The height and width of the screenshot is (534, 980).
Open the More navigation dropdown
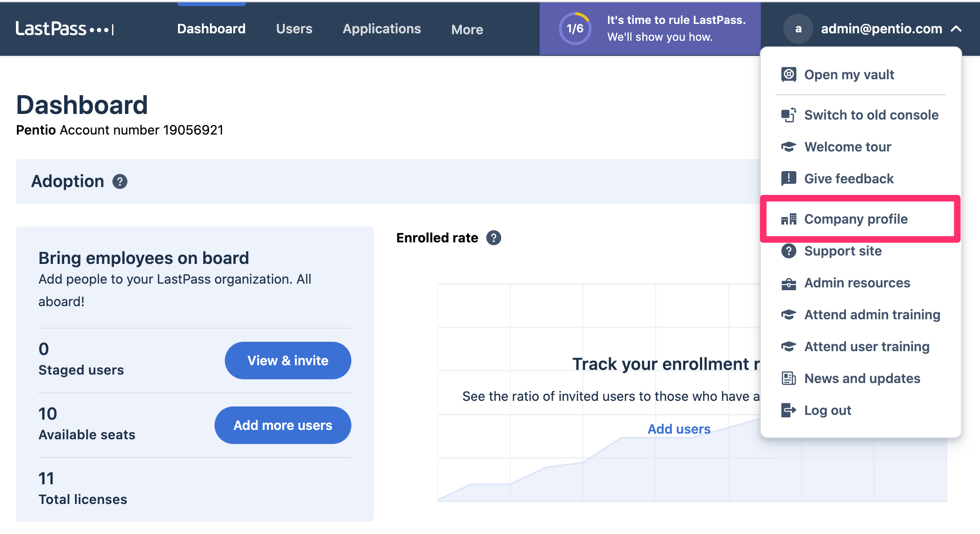tap(467, 30)
